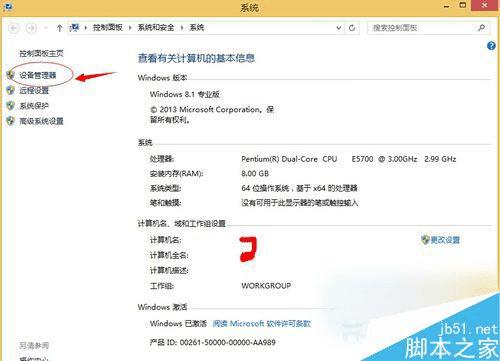Open 阅读 Microsoft 软件许可条款 link
The width and height of the screenshot is (500, 361).
coord(262,324)
